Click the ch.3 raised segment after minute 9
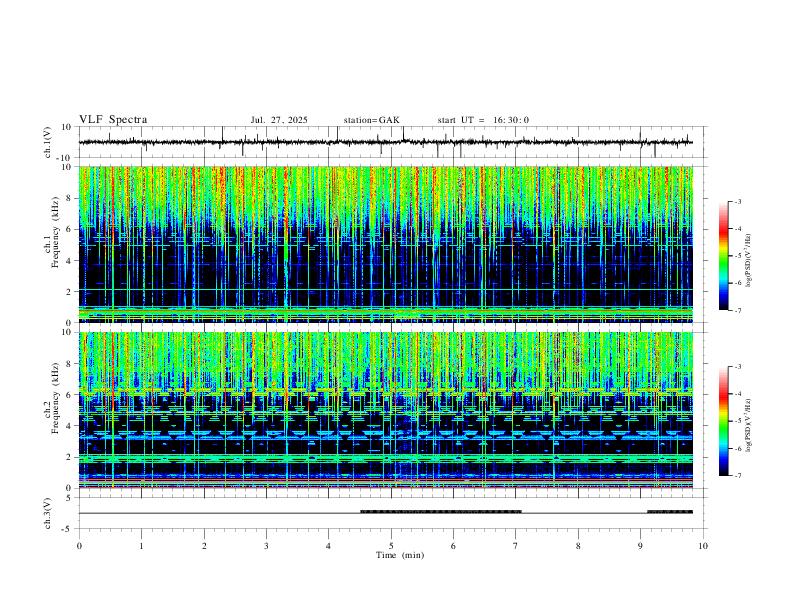Image resolution: width=792 pixels, height=612 pixels. tap(670, 512)
